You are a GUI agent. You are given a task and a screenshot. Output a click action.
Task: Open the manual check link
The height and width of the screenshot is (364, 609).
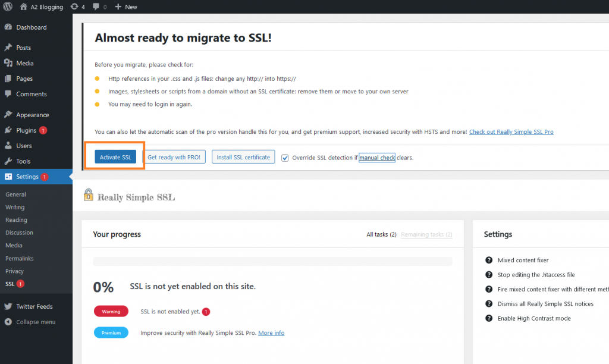pyautogui.click(x=377, y=158)
